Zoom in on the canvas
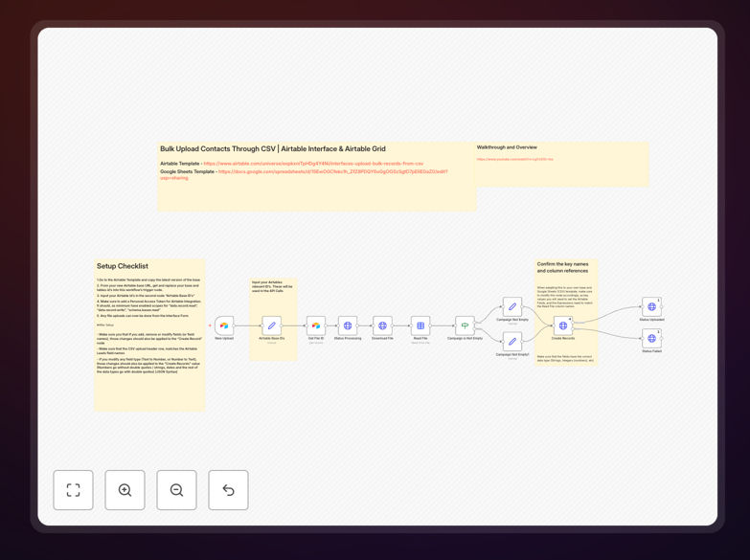 [x=125, y=490]
